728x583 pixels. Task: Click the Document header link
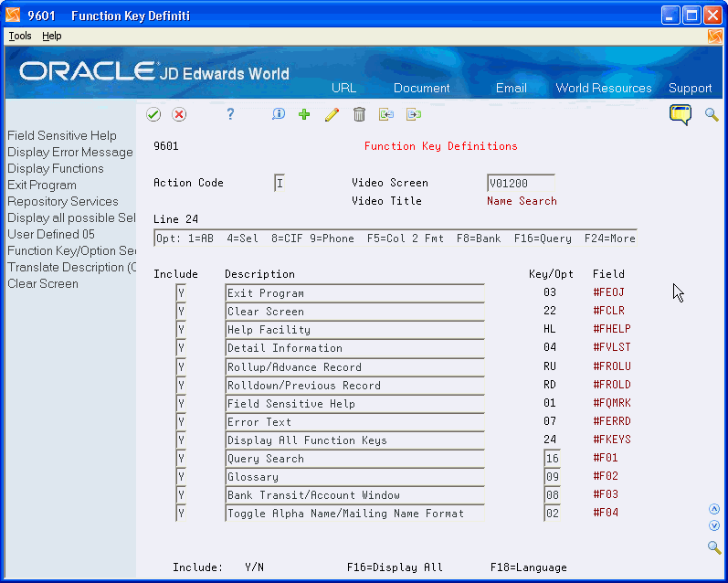422,88
